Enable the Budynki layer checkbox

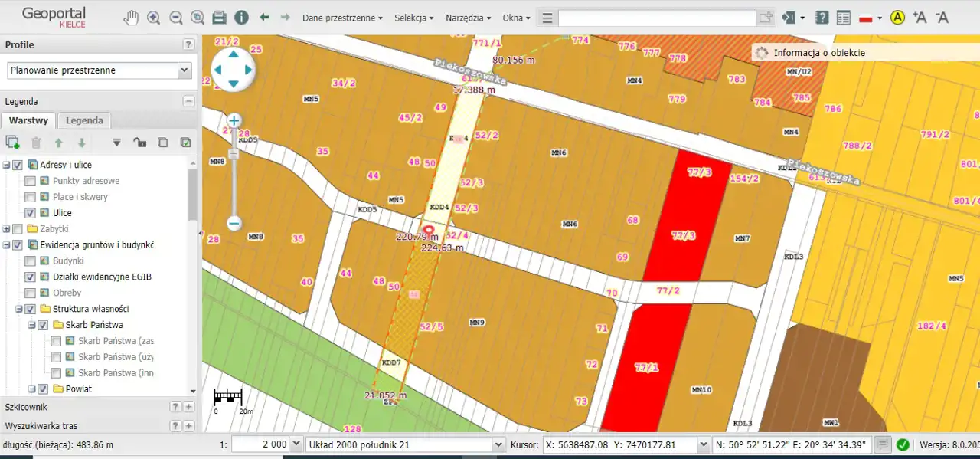pos(30,261)
